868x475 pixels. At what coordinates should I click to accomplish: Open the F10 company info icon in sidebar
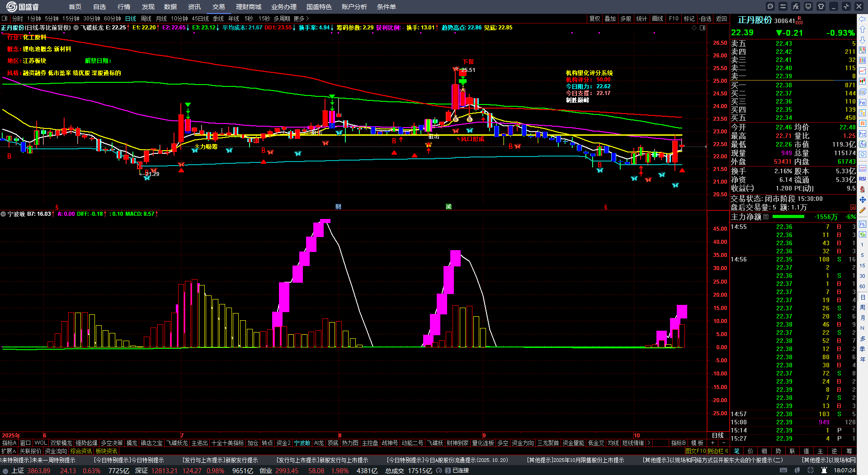(x=863, y=103)
